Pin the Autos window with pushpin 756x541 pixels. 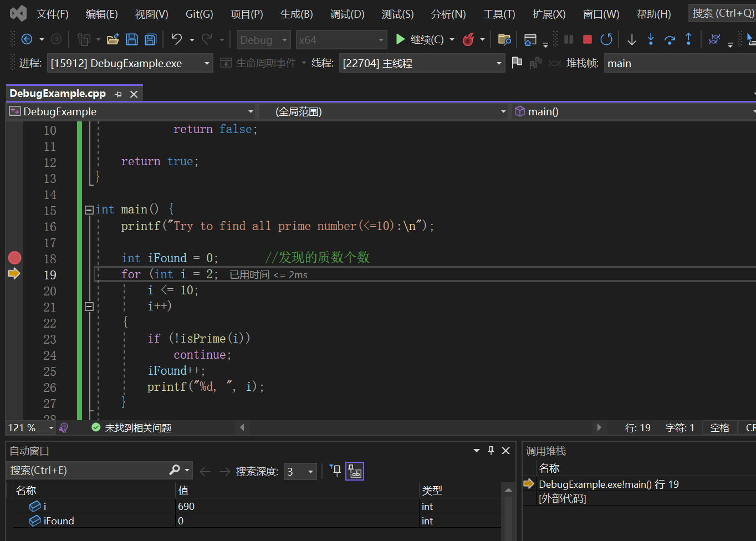(491, 451)
